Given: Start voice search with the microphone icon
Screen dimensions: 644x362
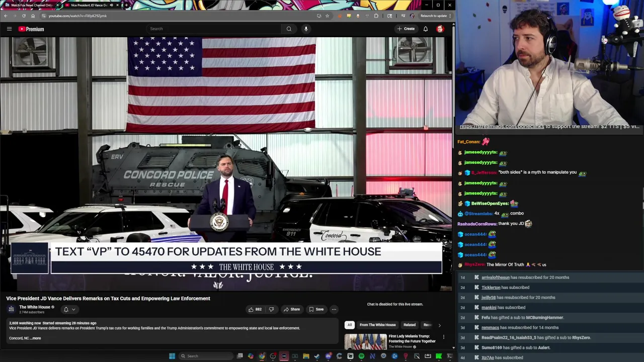Looking at the screenshot, I should click(306, 29).
